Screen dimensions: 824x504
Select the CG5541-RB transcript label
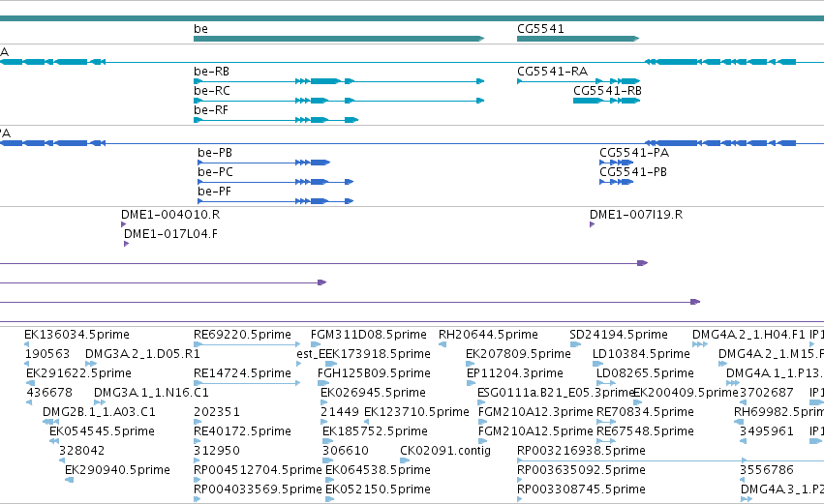pyautogui.click(x=607, y=91)
